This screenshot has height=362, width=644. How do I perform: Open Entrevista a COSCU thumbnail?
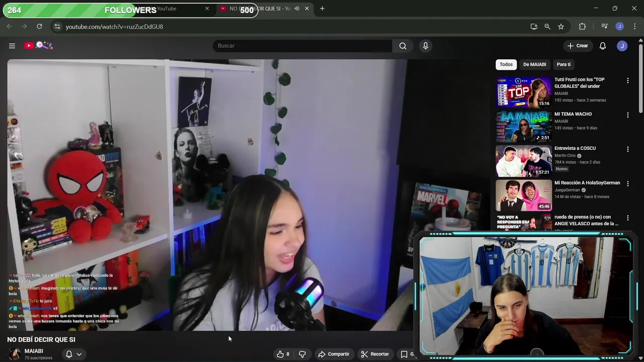pyautogui.click(x=524, y=161)
